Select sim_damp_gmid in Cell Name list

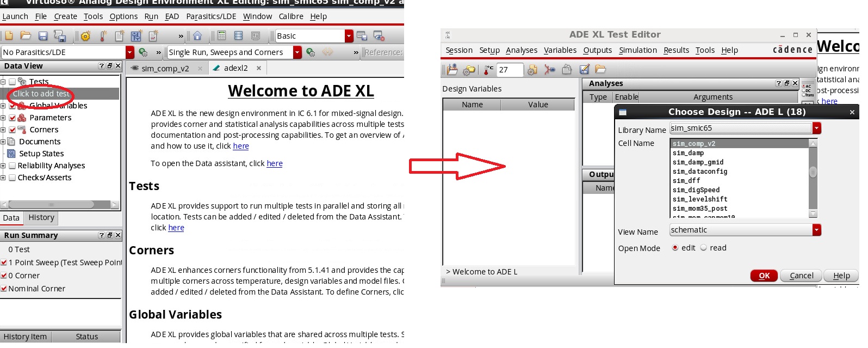pos(698,162)
